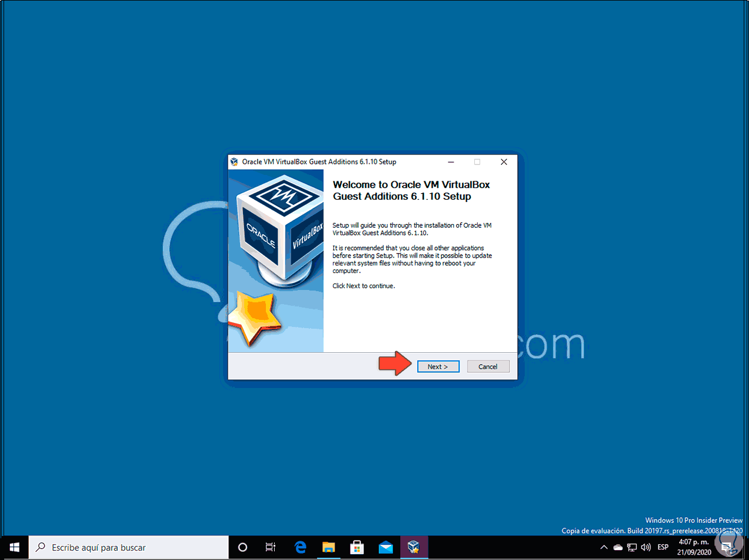This screenshot has height=560, width=749.
Task: Close the Guest Additions Setup window
Action: pyautogui.click(x=504, y=162)
